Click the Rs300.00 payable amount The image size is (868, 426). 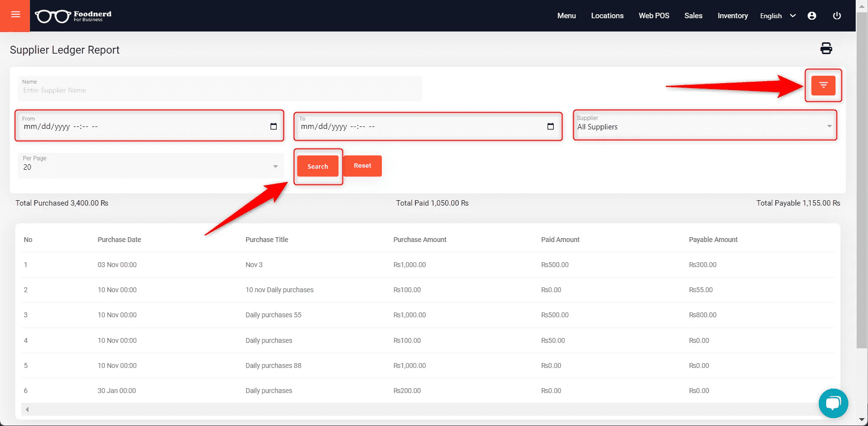[703, 265]
